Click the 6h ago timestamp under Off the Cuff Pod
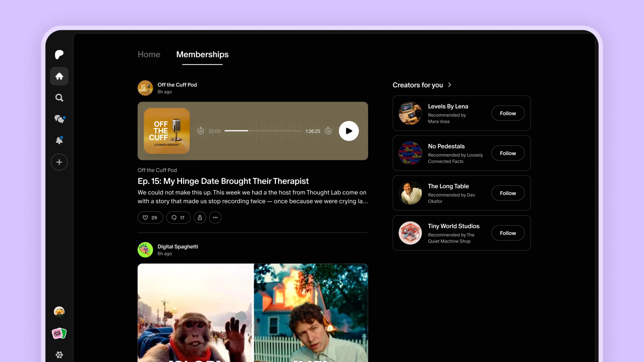This screenshot has height=362, width=644. [165, 92]
